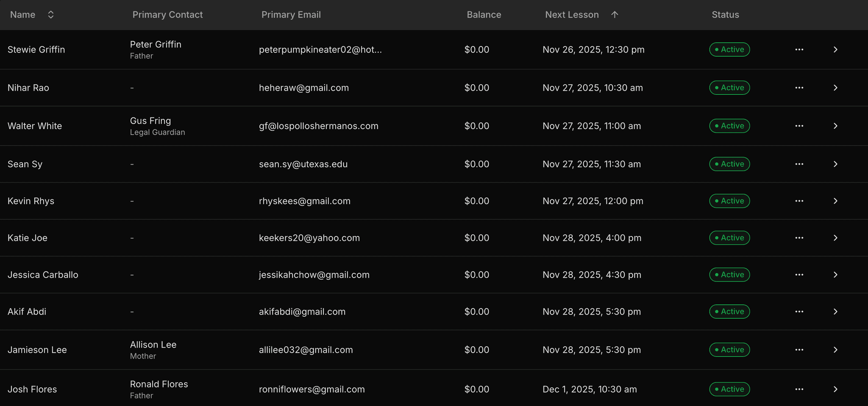
Task: Click ellipsis icon in Sean Sy row
Action: point(799,164)
